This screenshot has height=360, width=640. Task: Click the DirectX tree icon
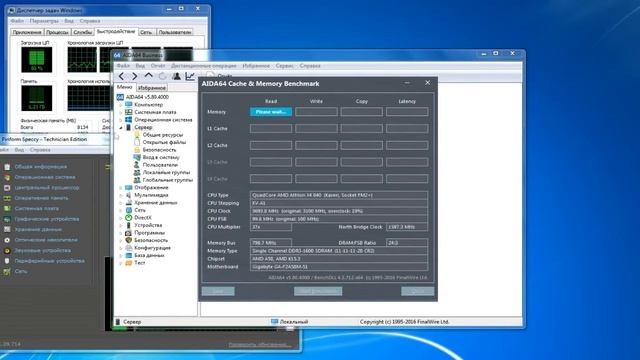coord(129,218)
